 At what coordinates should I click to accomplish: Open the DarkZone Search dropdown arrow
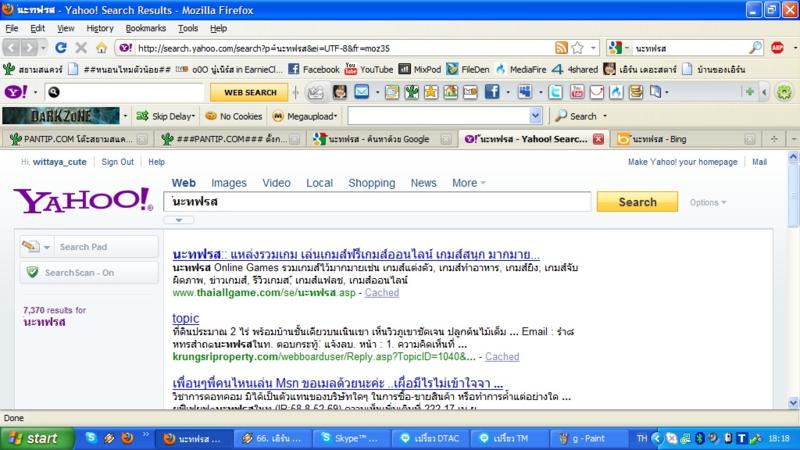[605, 116]
